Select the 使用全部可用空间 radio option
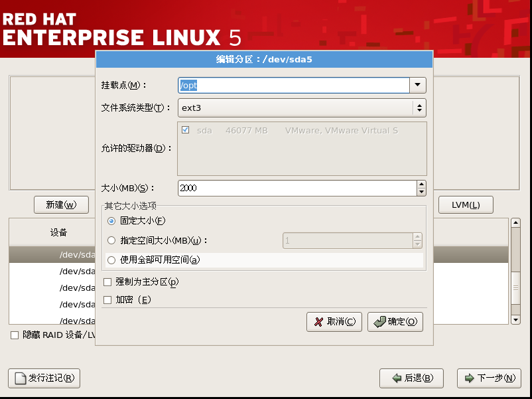Viewport: 532px width, 399px height. click(111, 260)
